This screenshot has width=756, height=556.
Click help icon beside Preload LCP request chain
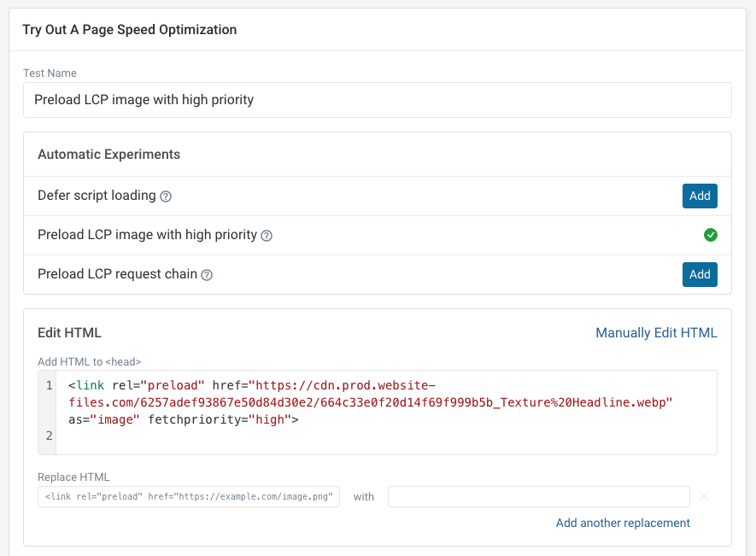click(x=207, y=275)
